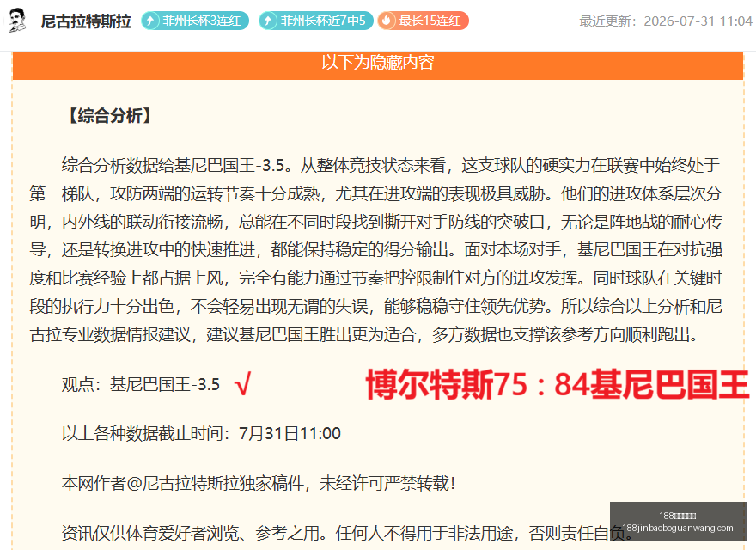
Task: Click the paragraph line starting 综合分析数据给基尼巴国王-3.5
Action: tap(391, 166)
